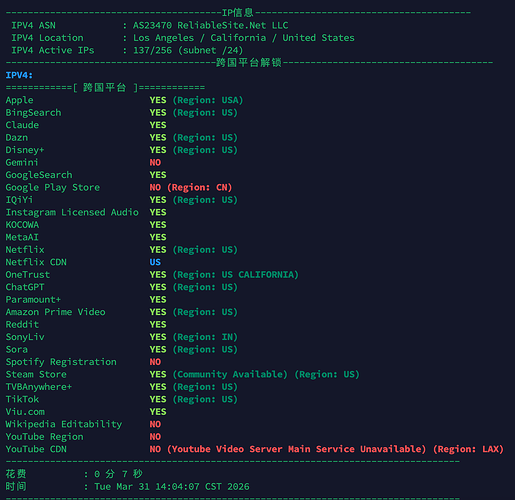Screen dimensions: 515x500
Task: Click the red NO result for Spotify Registration
Action: tap(155, 362)
